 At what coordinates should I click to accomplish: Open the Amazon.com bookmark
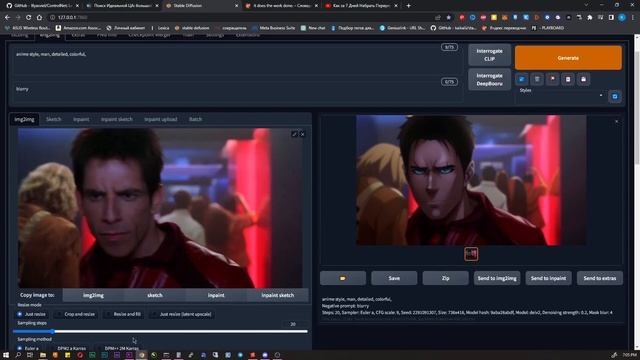78,28
